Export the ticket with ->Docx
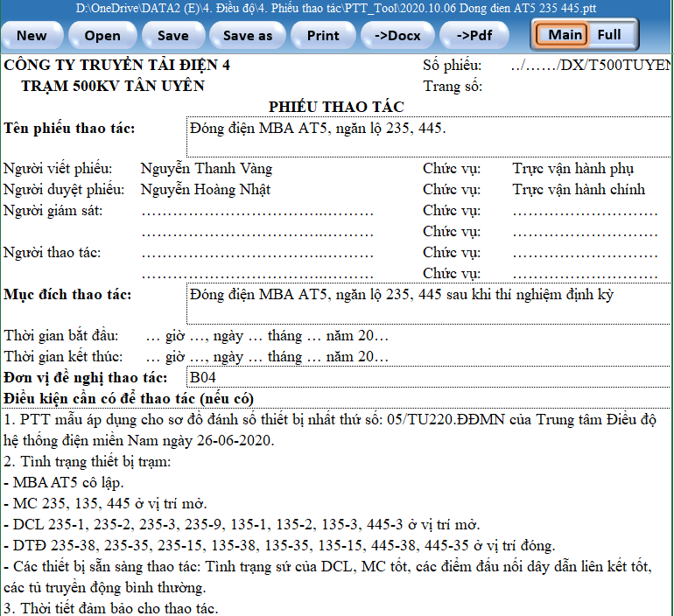Viewport: 674px width, 616px height. point(397,36)
